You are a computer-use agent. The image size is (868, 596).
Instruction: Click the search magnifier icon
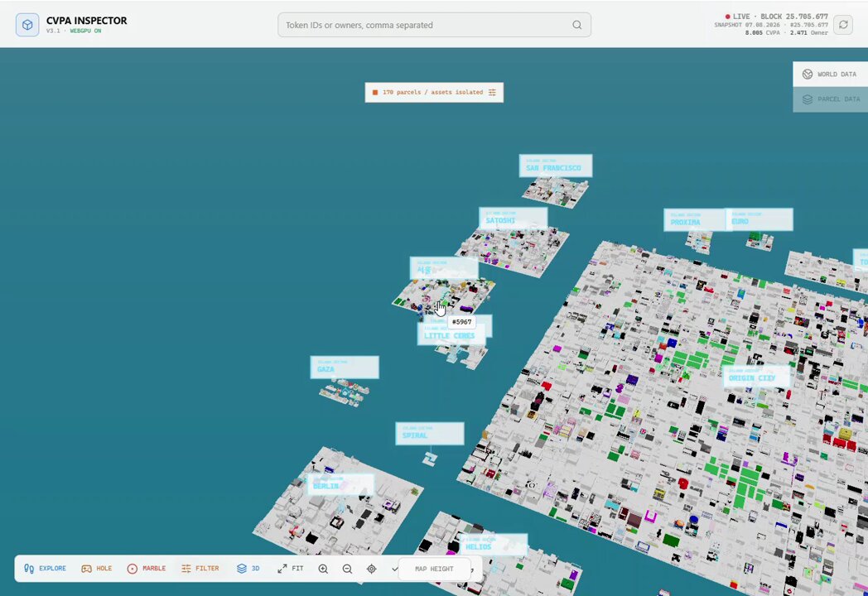576,25
